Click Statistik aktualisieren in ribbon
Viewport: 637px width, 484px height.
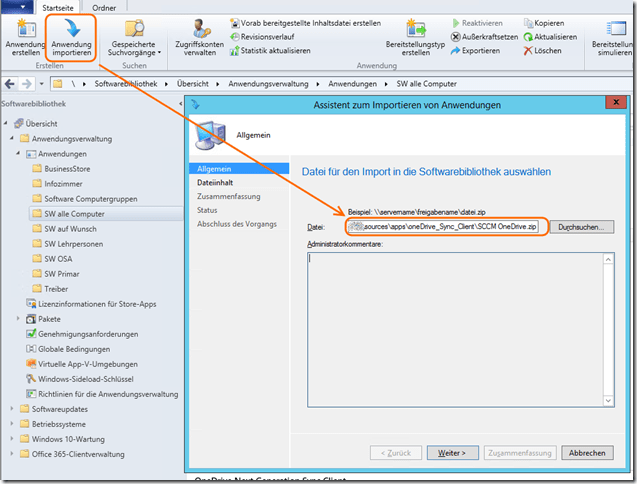(x=233, y=50)
